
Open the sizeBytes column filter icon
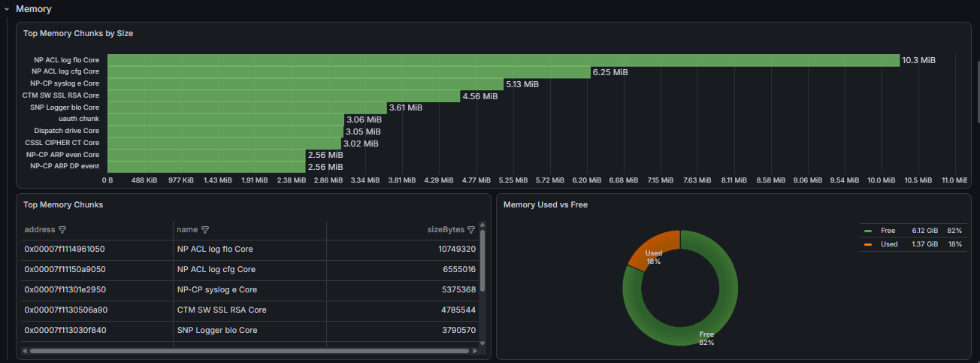tap(471, 230)
